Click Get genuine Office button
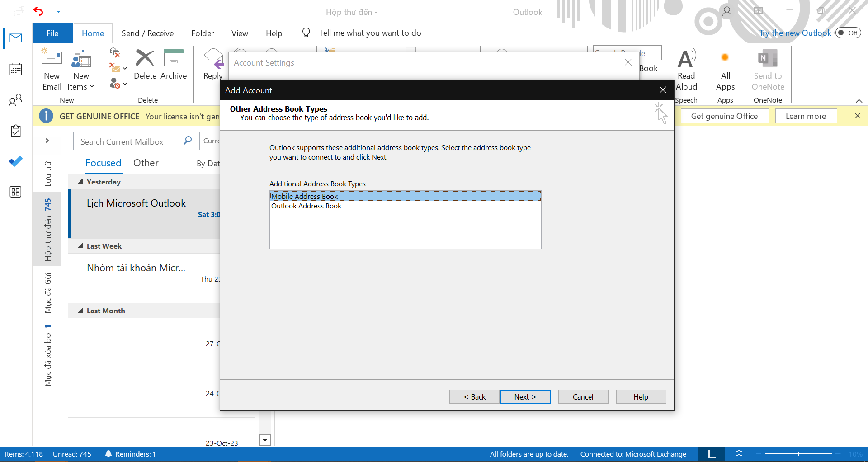868x462 pixels. click(725, 116)
